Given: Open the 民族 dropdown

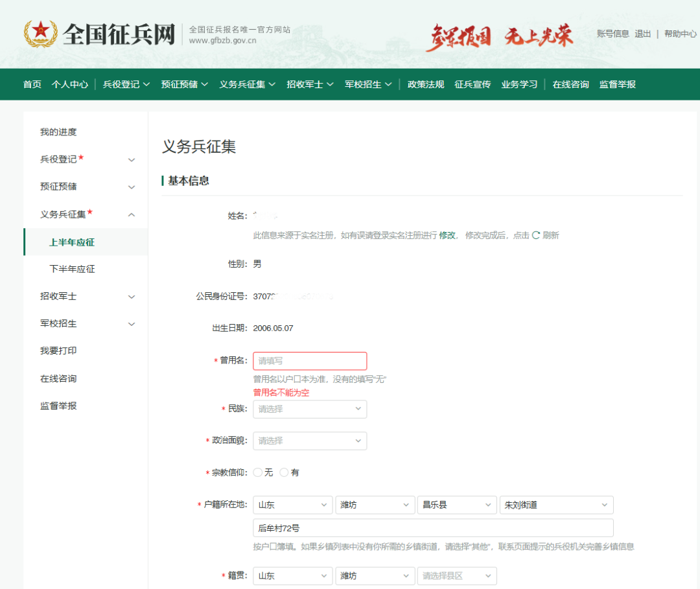Looking at the screenshot, I should [310, 409].
